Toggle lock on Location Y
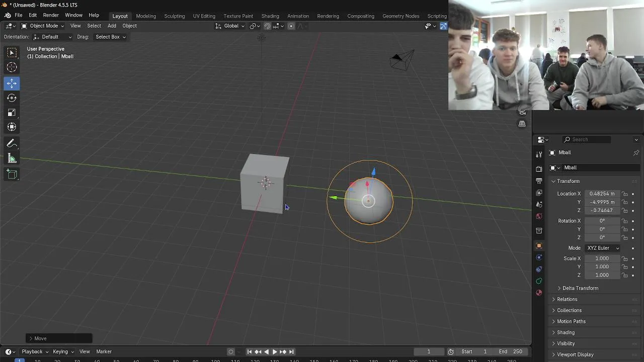 [x=624, y=202]
